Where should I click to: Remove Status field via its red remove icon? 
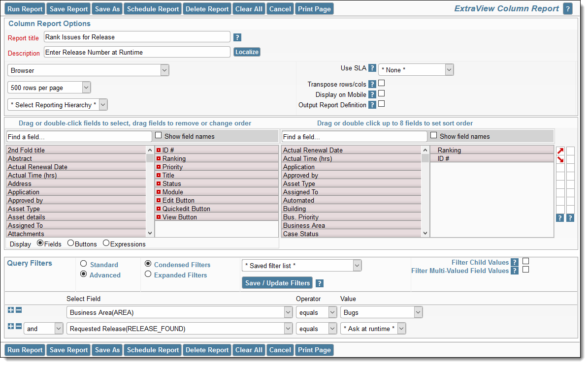pyautogui.click(x=160, y=183)
